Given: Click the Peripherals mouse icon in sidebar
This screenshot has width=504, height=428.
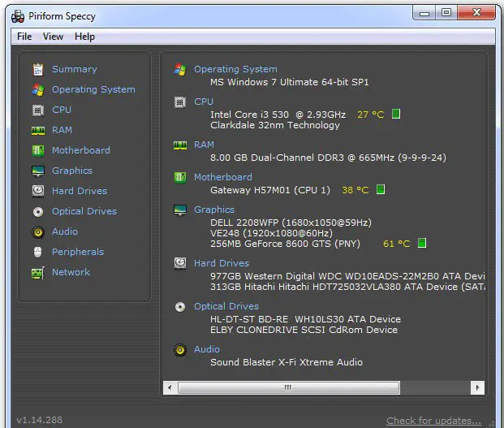Looking at the screenshot, I should tap(38, 253).
